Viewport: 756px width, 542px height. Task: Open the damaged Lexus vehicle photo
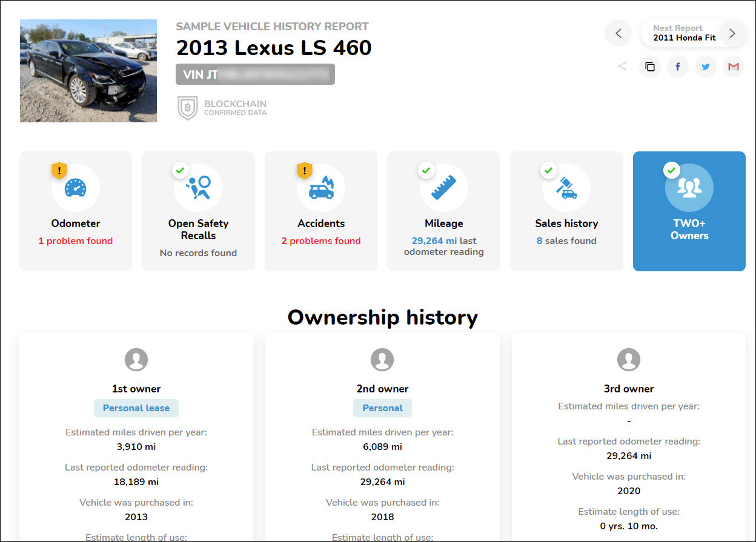coord(88,71)
